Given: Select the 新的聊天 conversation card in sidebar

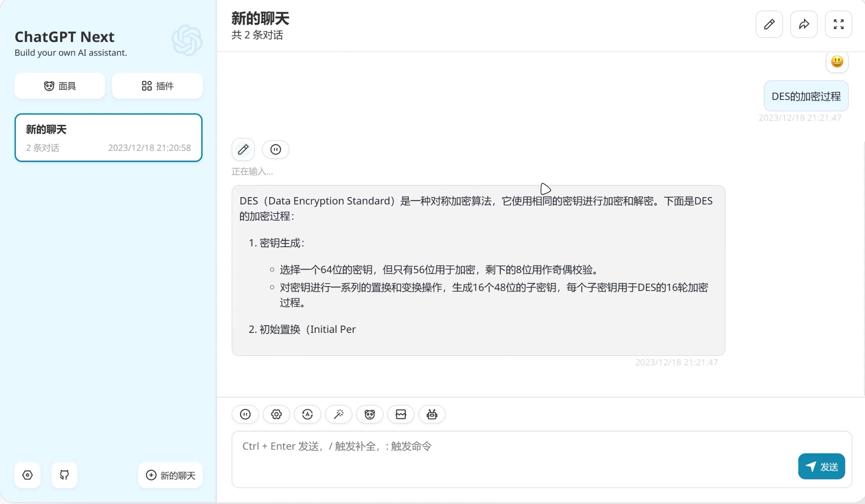Looking at the screenshot, I should pos(109,137).
